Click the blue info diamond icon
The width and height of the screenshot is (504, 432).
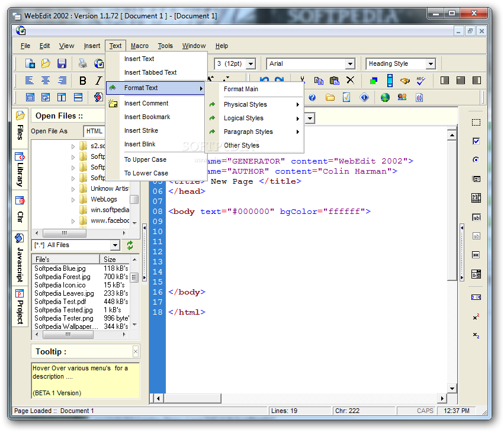[364, 97]
